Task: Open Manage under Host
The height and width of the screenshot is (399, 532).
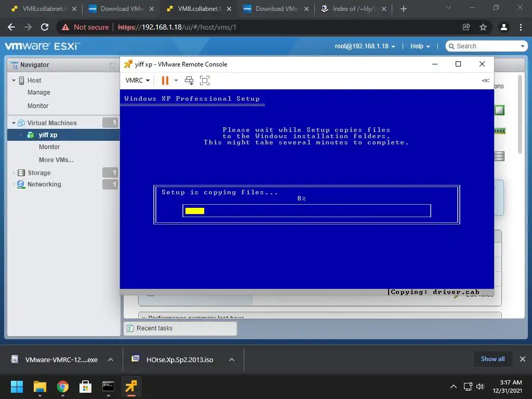Action: (38, 92)
